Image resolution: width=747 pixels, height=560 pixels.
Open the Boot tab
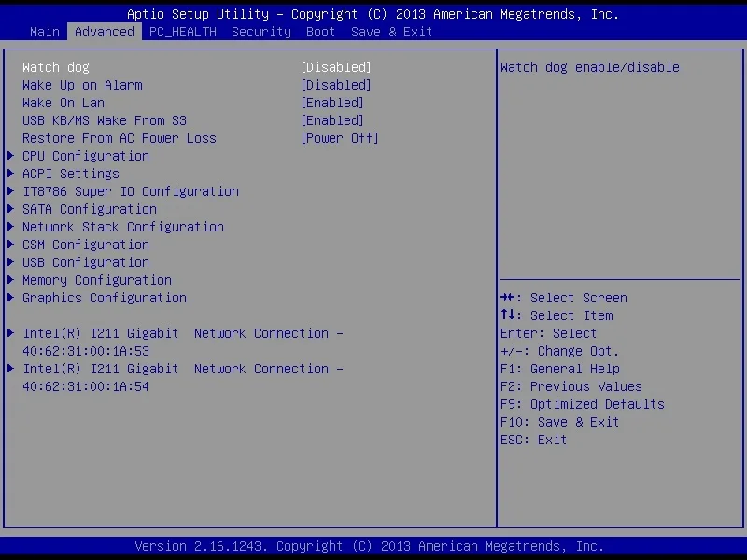(x=320, y=32)
